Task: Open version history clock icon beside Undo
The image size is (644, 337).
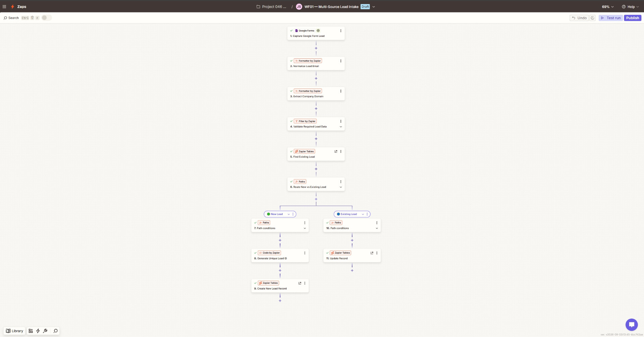Action: pyautogui.click(x=593, y=18)
